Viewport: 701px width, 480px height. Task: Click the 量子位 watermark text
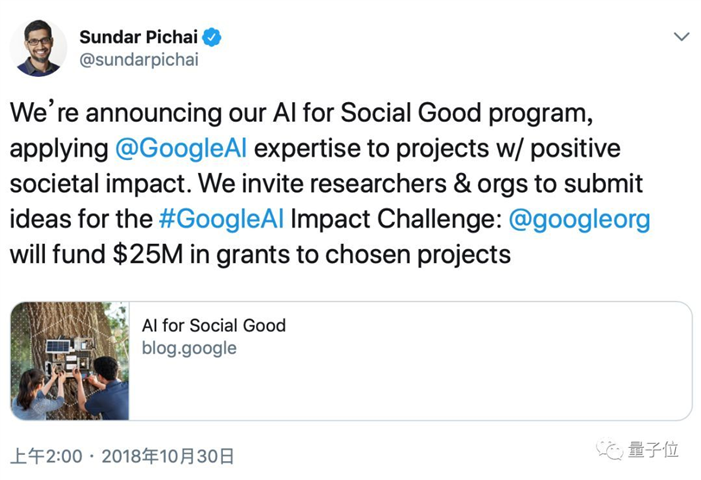tap(655, 451)
